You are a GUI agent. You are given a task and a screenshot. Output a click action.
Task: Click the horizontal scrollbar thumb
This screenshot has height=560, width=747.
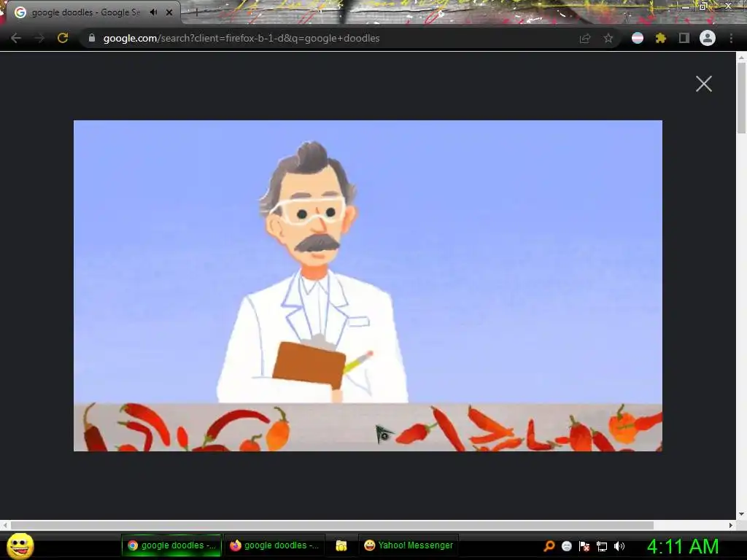pyautogui.click(x=332, y=525)
